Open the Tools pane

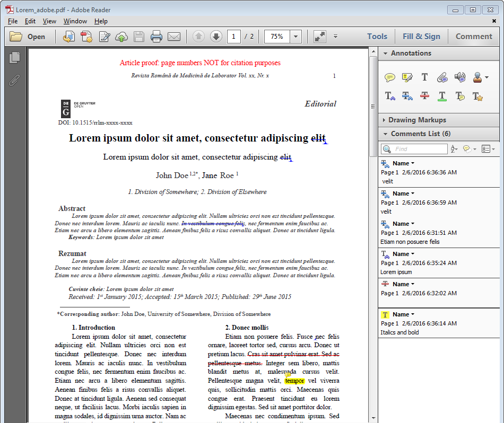(x=377, y=36)
